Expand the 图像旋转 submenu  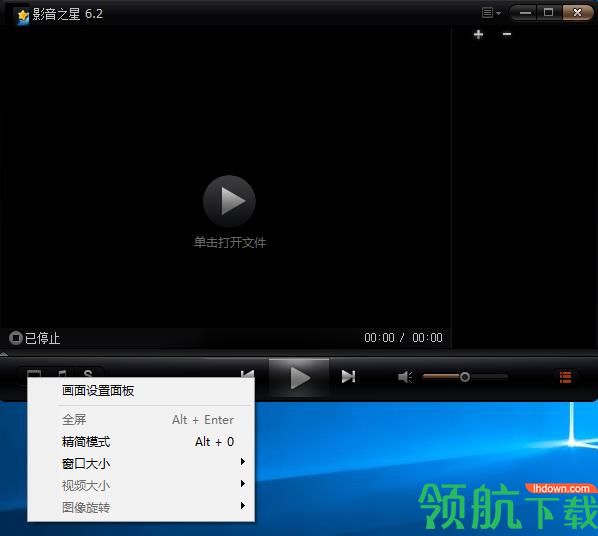pos(141,507)
